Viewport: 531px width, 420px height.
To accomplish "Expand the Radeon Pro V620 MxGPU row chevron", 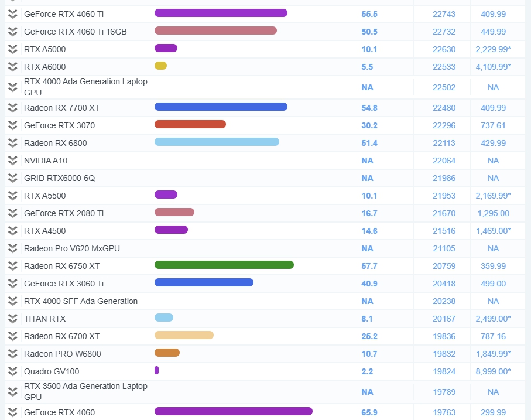I will coord(12,249).
